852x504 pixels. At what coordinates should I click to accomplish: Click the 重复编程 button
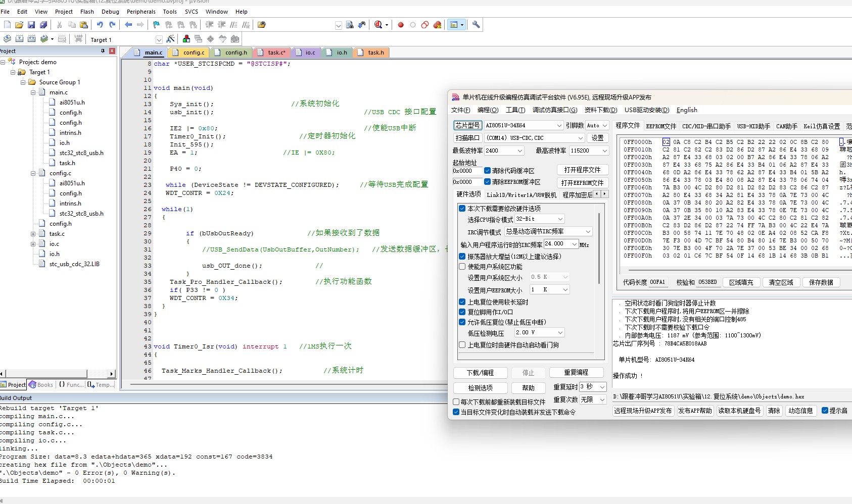click(x=576, y=372)
